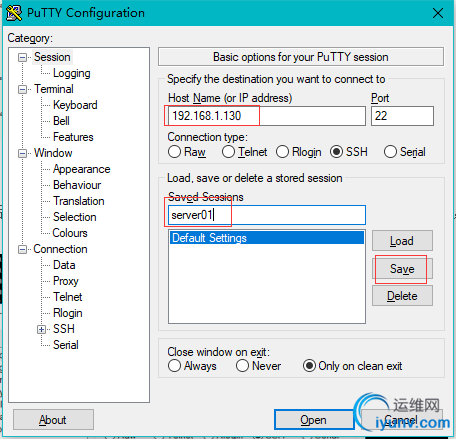The width and height of the screenshot is (456, 439).
Task: Open the Logging category
Action: click(72, 73)
